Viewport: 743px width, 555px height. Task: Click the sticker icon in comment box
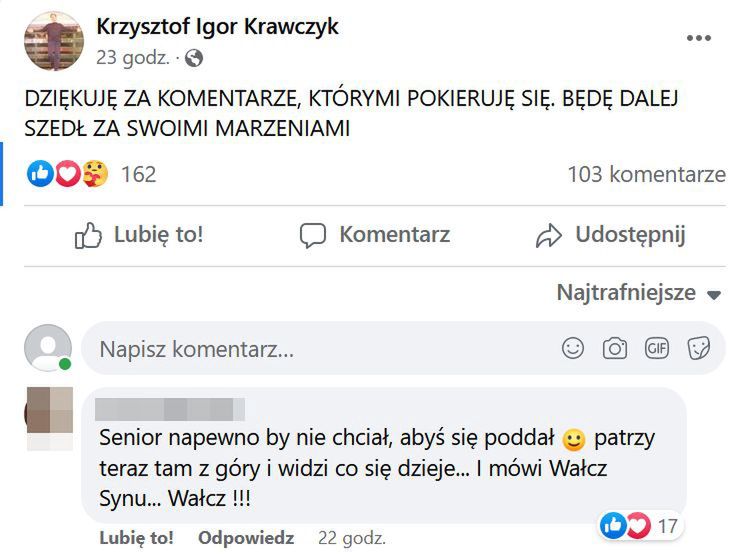point(698,348)
